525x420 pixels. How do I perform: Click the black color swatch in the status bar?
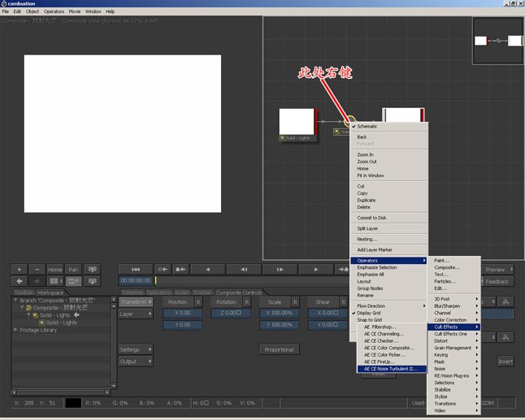point(73,403)
